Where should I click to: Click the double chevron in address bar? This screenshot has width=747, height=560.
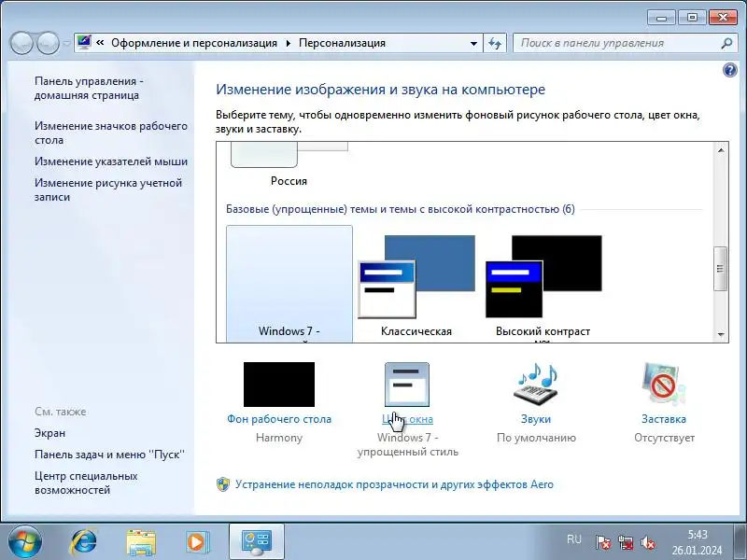[100, 42]
